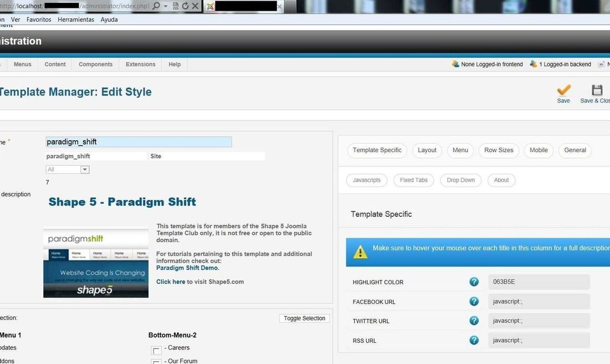Click the Save & Close floppy icon
This screenshot has width=610, height=364.
pyautogui.click(x=597, y=90)
